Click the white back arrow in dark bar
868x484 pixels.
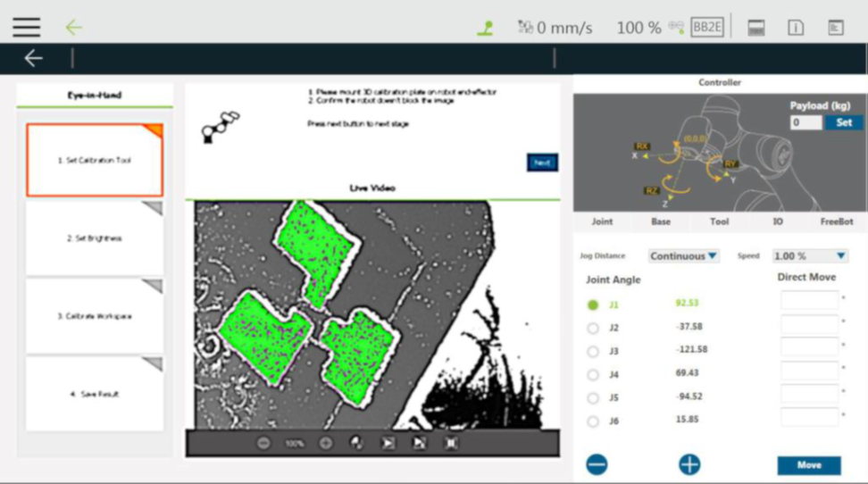(33, 58)
